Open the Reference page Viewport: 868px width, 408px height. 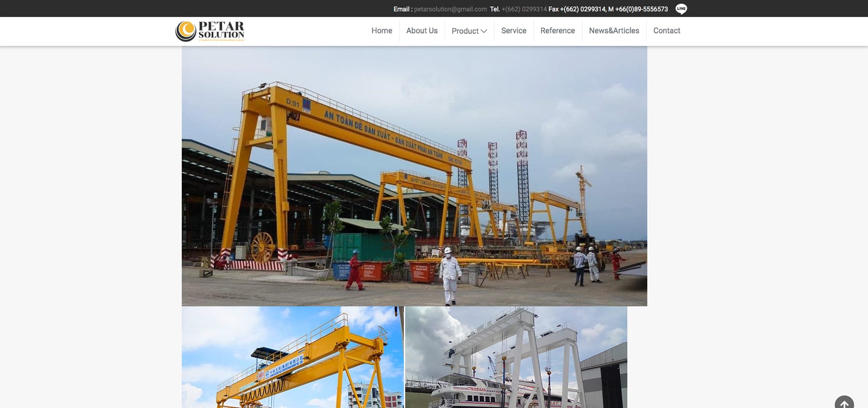tap(557, 31)
